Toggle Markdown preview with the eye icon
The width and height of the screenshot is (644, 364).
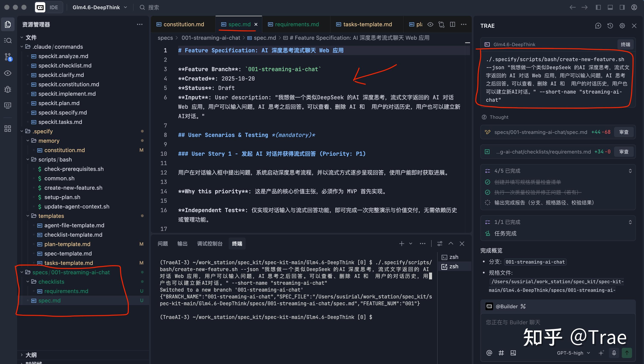click(x=431, y=24)
